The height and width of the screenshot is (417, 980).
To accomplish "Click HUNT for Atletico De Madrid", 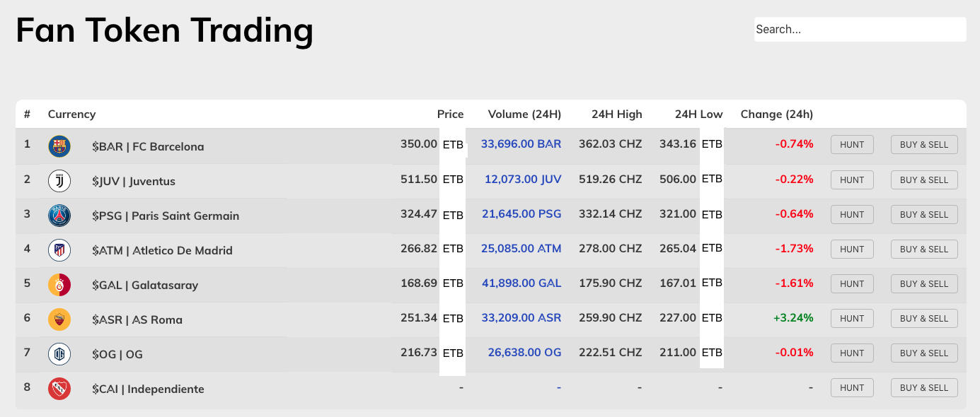I will coord(852,249).
